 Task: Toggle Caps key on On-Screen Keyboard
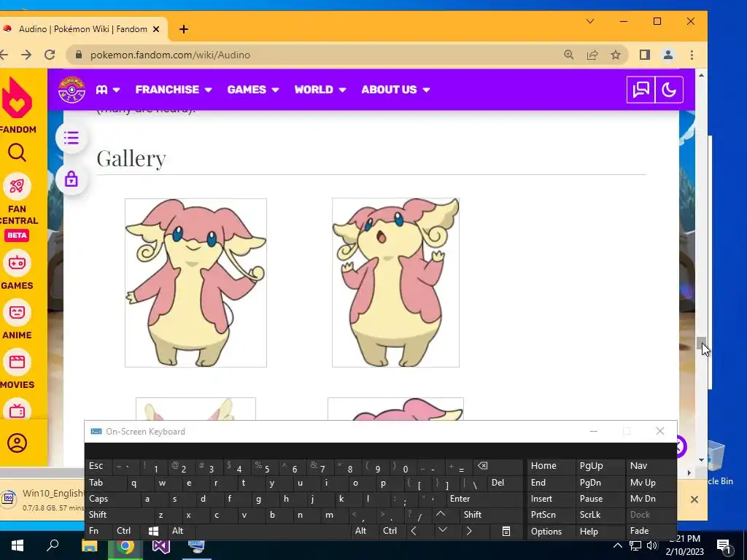click(x=113, y=499)
